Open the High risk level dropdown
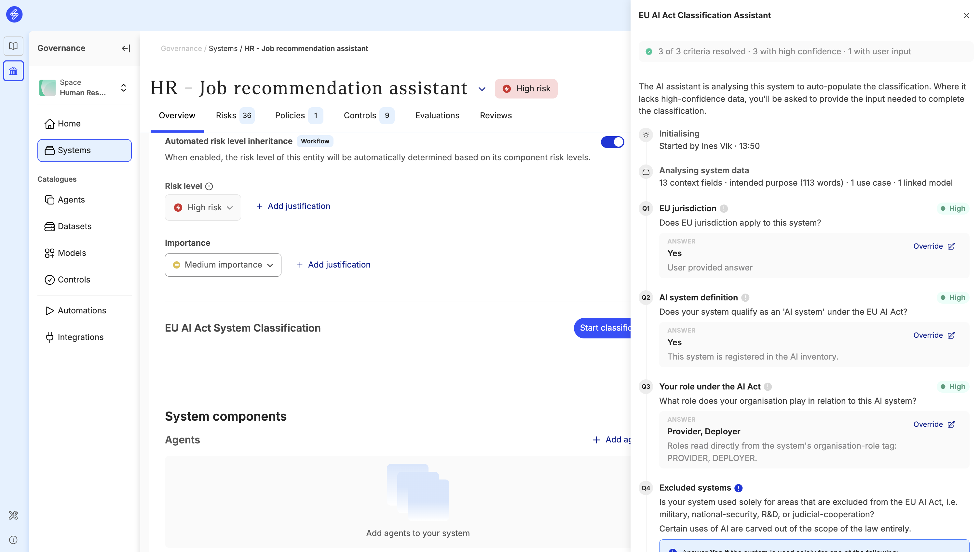 coord(203,208)
